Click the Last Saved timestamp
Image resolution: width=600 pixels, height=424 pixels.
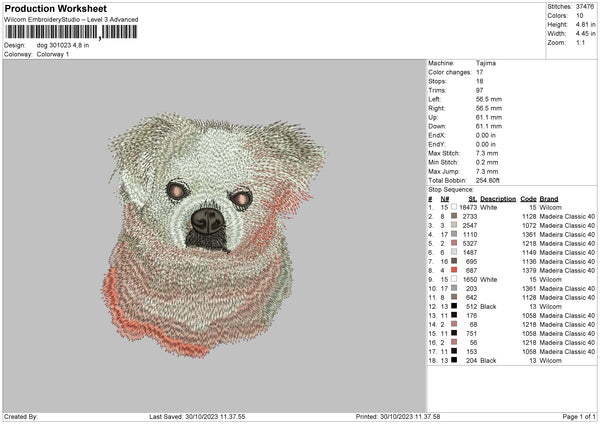point(197,416)
